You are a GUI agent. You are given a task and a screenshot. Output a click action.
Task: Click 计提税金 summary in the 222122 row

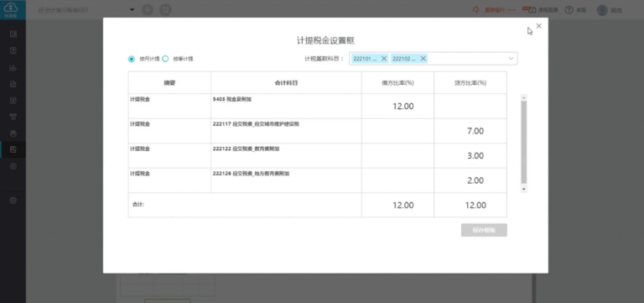140,149
